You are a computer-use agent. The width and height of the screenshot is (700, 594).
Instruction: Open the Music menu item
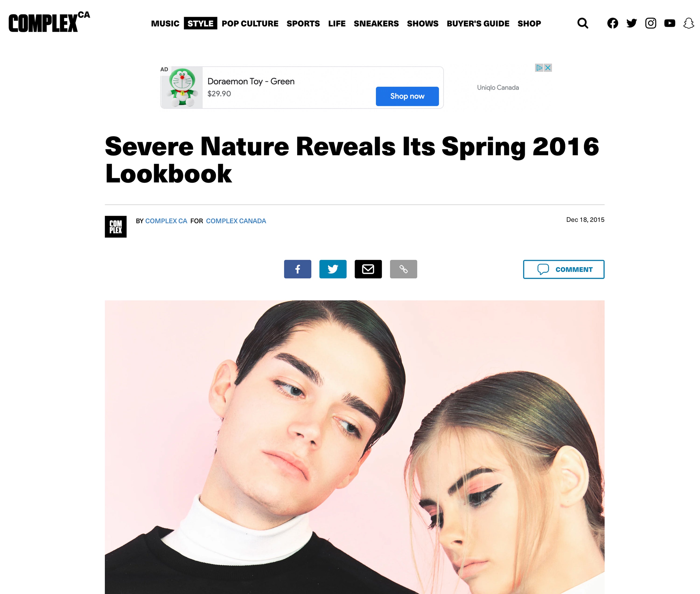(165, 24)
